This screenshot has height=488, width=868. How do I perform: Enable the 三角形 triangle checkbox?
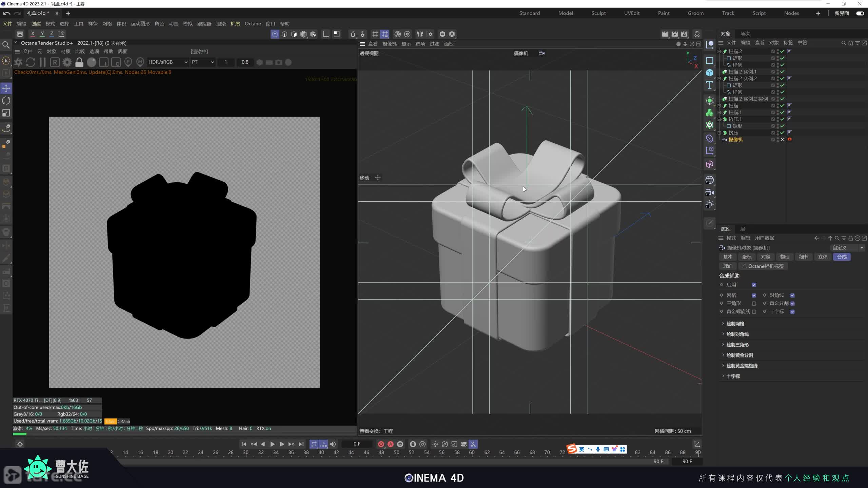click(754, 304)
